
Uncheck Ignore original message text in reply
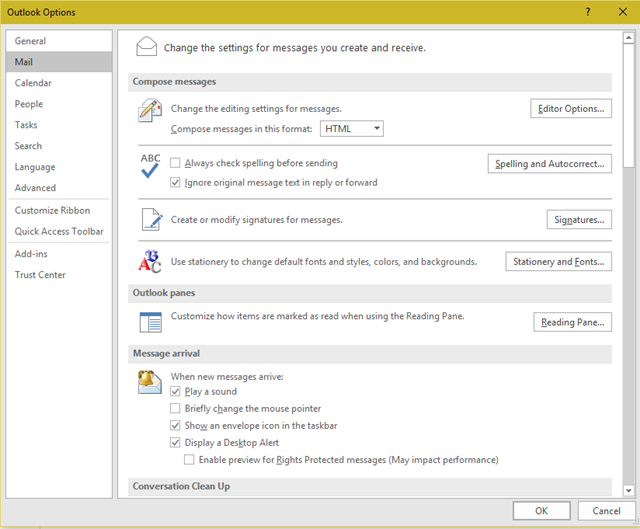(175, 182)
